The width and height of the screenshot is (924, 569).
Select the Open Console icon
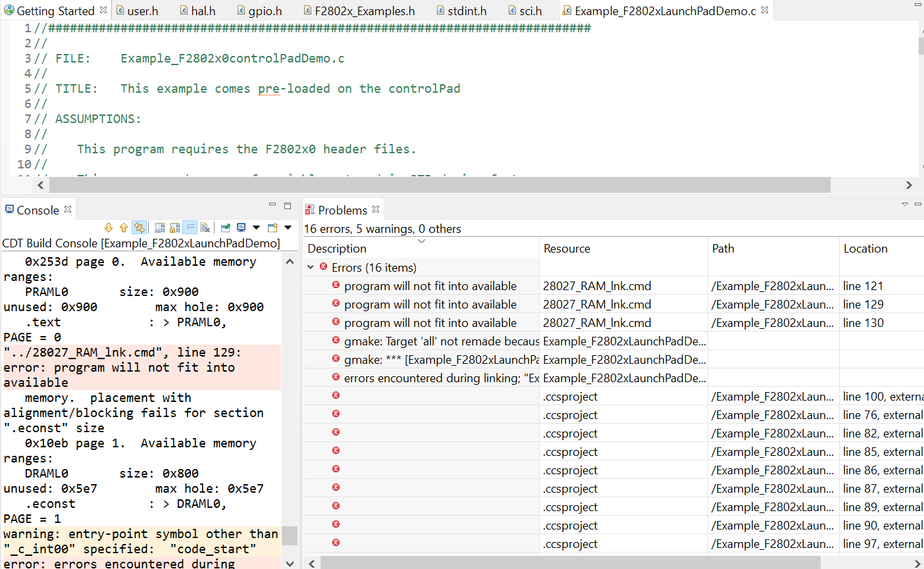tap(274, 227)
